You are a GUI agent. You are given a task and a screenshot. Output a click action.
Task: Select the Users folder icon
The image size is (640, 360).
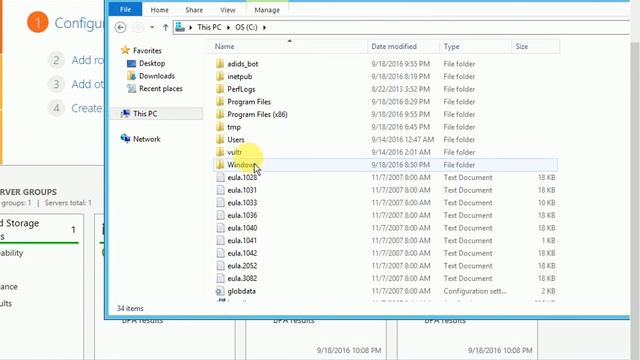point(220,140)
